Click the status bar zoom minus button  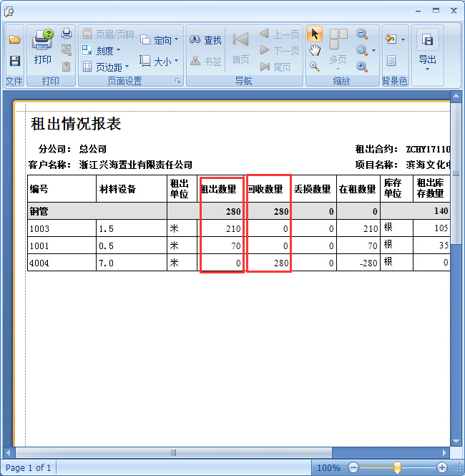coord(353,467)
